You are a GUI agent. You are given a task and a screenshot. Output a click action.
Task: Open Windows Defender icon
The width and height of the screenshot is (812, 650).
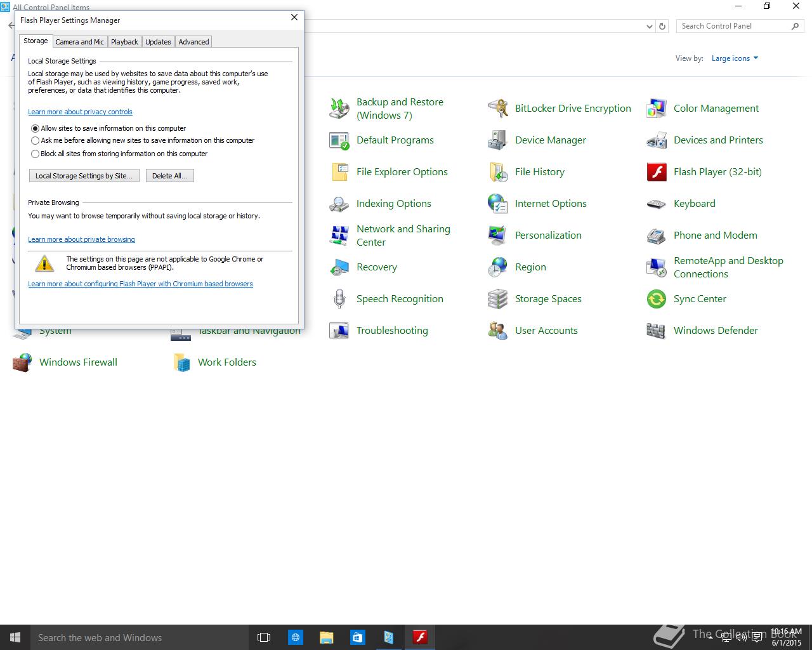[657, 331]
